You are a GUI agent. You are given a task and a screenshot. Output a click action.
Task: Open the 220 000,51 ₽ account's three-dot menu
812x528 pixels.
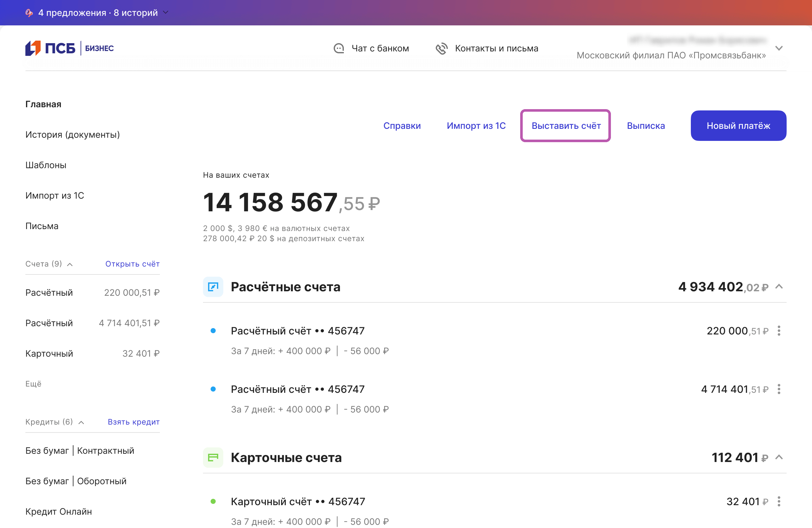click(779, 331)
